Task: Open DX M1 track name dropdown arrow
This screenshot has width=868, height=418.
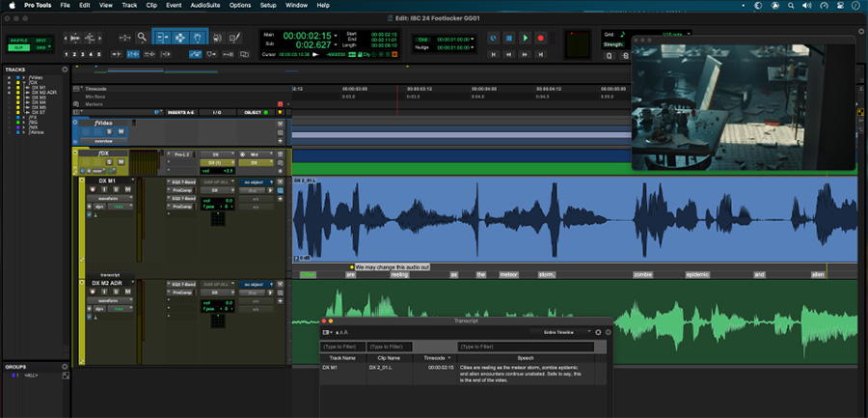Action: click(133, 181)
